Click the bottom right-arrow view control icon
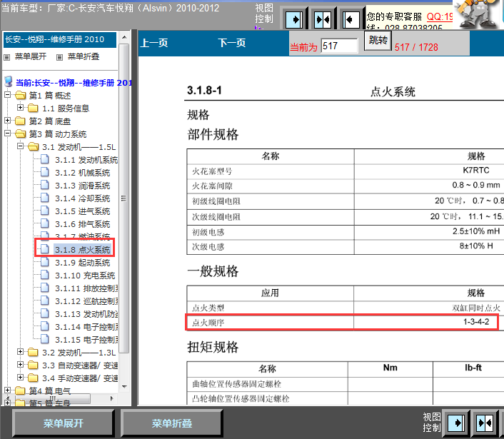The width and height of the screenshot is (504, 439). click(455, 423)
